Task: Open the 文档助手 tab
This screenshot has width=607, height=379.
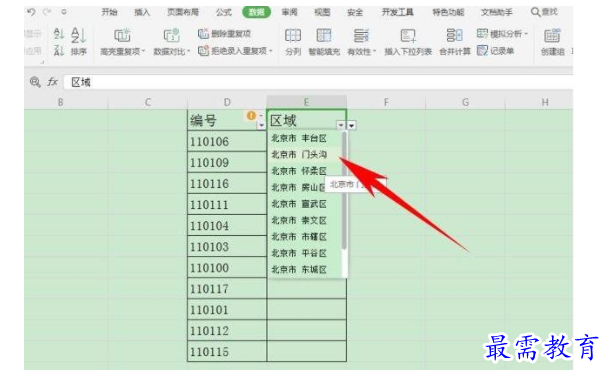Action: 497,12
